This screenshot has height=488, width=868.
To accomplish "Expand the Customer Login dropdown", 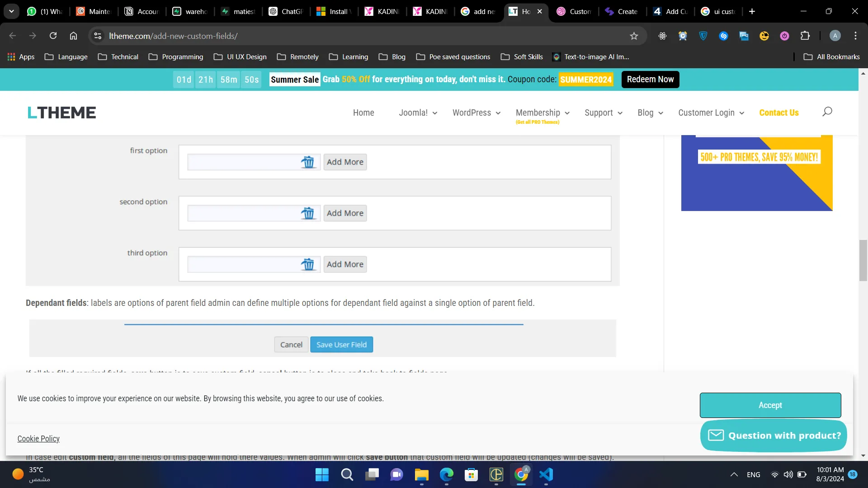I will [711, 113].
